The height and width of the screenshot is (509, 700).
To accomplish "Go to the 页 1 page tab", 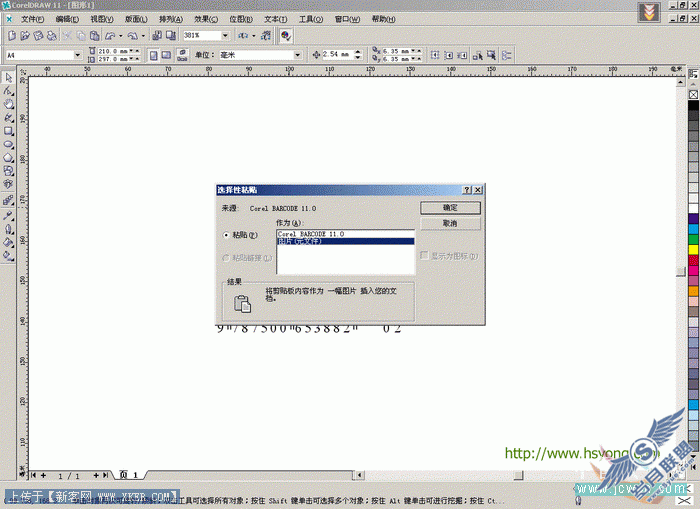I will (x=129, y=475).
